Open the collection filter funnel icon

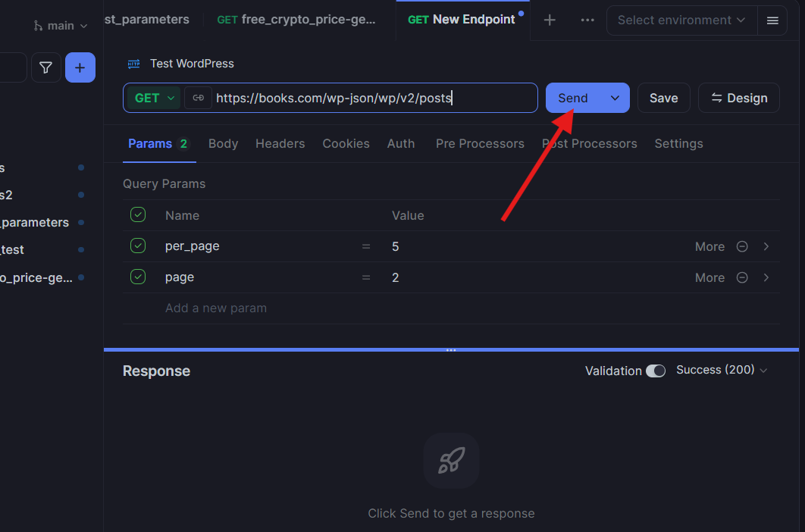click(x=45, y=67)
